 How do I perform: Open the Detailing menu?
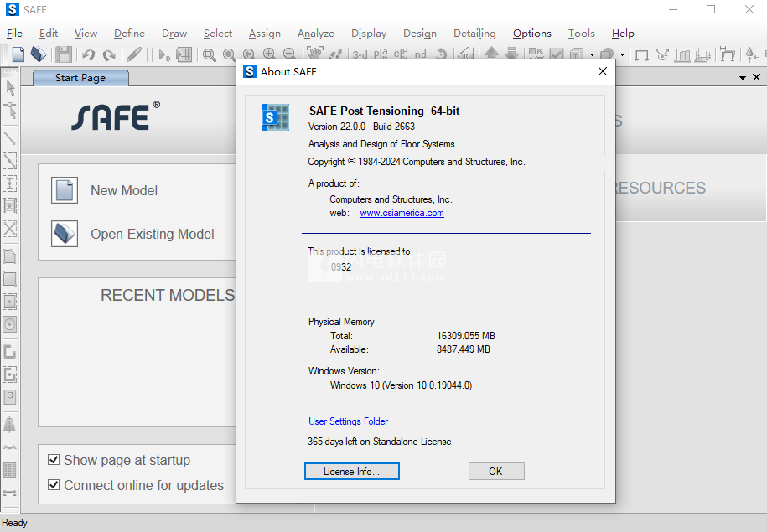click(474, 34)
